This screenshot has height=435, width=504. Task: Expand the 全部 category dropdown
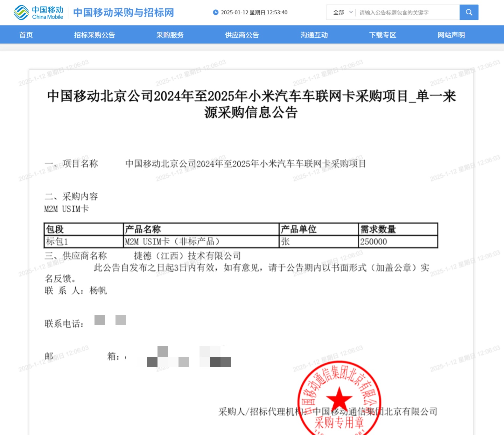tap(343, 12)
